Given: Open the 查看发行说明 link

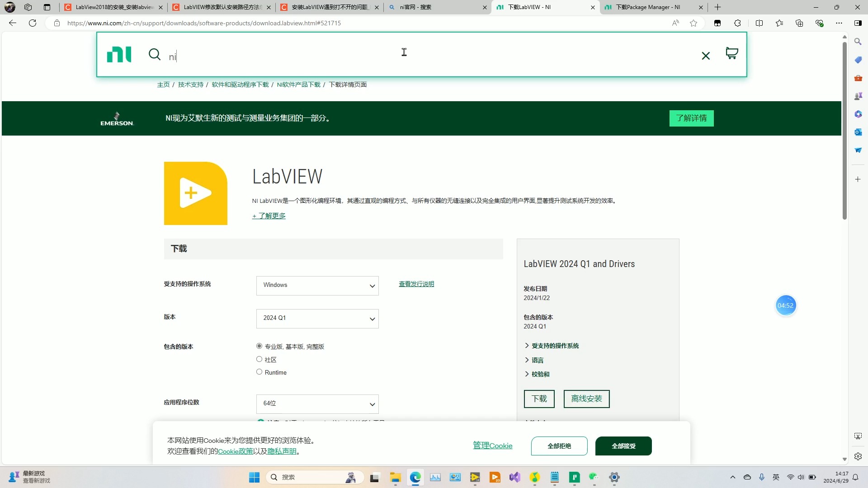Looking at the screenshot, I should tap(416, 284).
